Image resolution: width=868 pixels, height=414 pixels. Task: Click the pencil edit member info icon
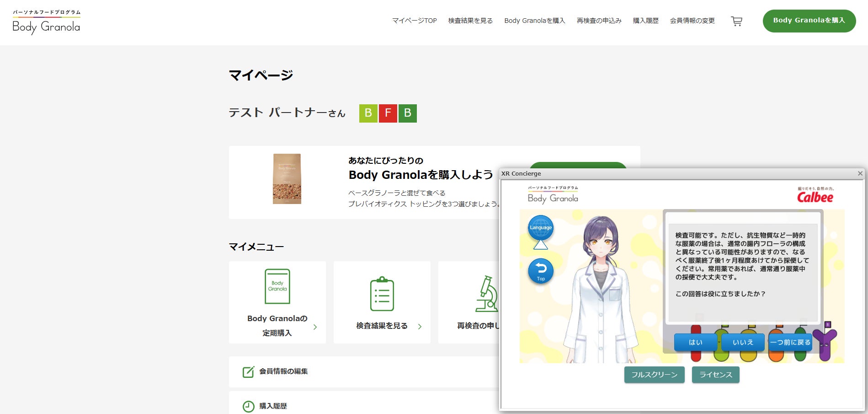click(x=248, y=371)
